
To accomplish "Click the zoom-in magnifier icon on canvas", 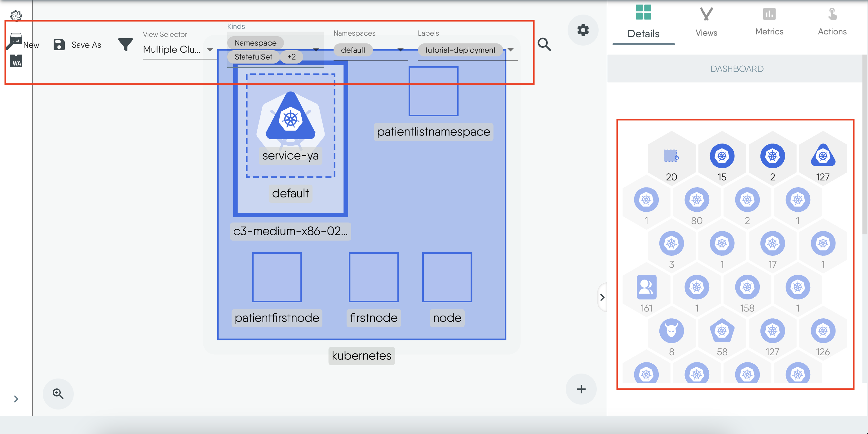I will click(x=58, y=394).
